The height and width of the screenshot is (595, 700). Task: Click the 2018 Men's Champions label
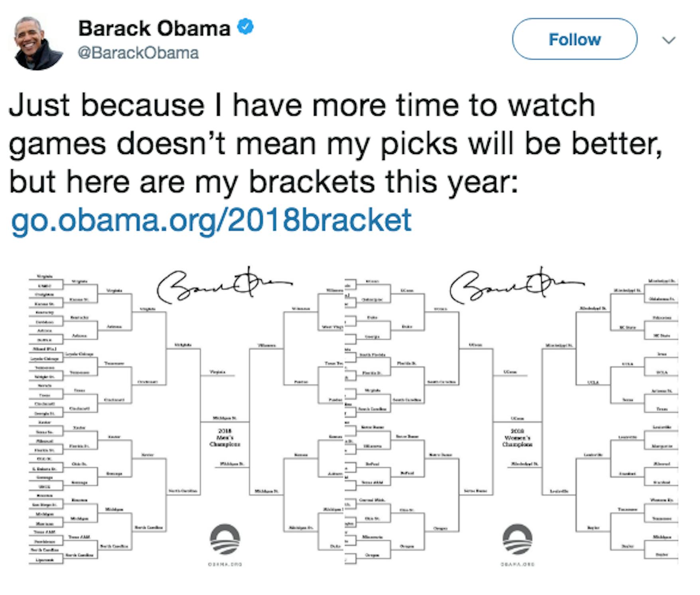[225, 438]
